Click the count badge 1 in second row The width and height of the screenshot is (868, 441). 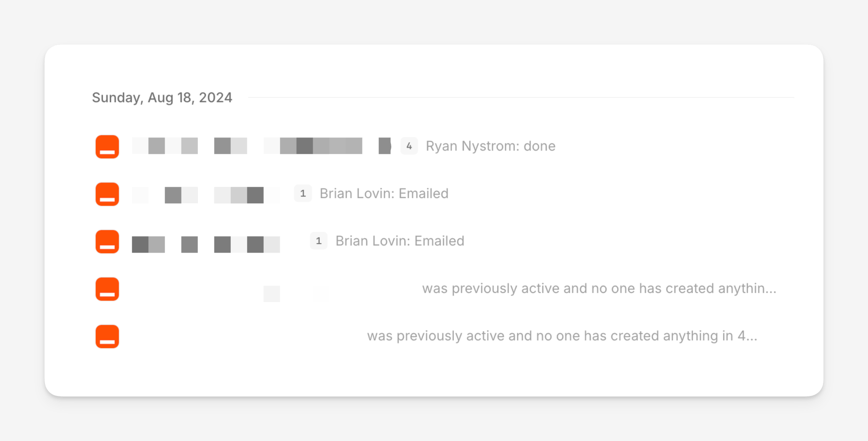[x=303, y=193]
